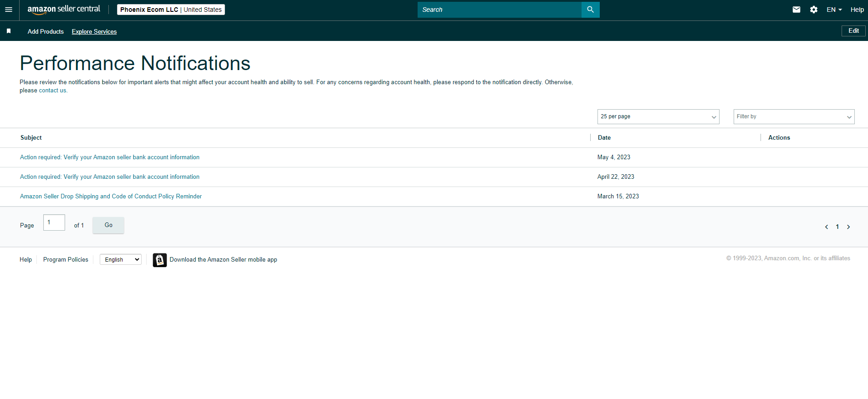Screen dimensions: 868x399
Task: Open Help in the top bar
Action: click(x=857, y=10)
